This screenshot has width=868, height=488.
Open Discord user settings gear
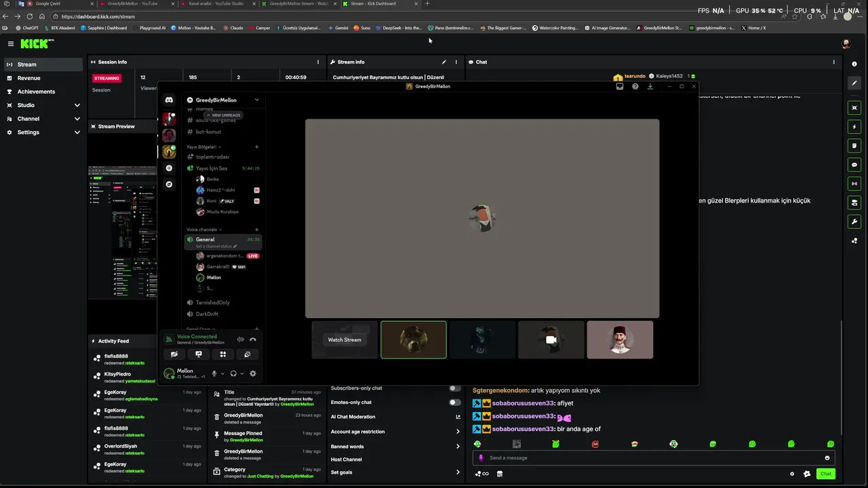pyautogui.click(x=253, y=373)
